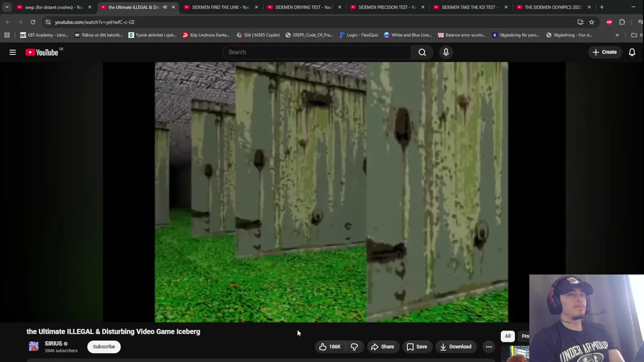Open EBT Academy bookmark

pos(44,35)
